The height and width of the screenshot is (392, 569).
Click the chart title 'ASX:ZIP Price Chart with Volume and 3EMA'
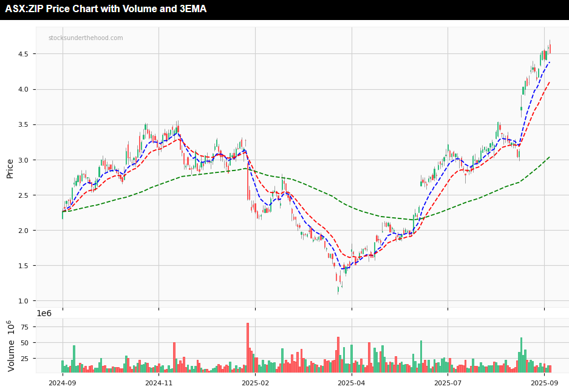(106, 9)
